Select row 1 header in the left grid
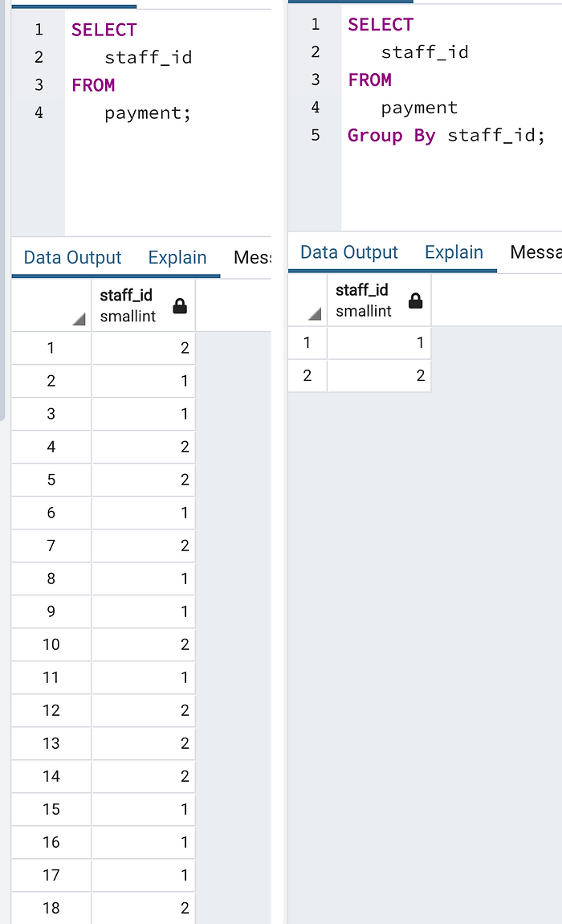The image size is (562, 924). click(x=51, y=348)
